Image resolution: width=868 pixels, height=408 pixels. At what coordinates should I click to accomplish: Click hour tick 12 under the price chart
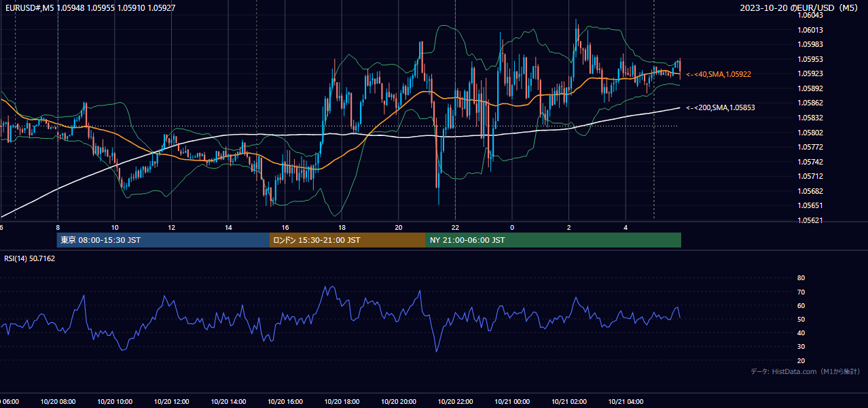tap(171, 228)
